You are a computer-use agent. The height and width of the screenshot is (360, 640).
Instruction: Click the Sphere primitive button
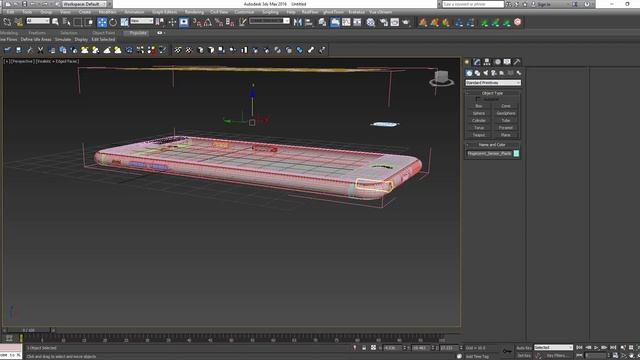click(x=479, y=113)
